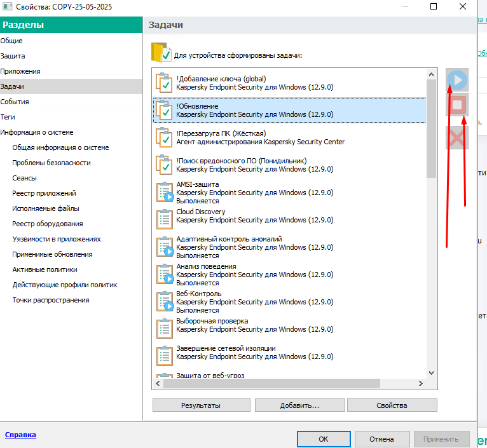Click the horizontal scrollbar thumb under task list
Screen dimensions: 487x448
coord(271,383)
